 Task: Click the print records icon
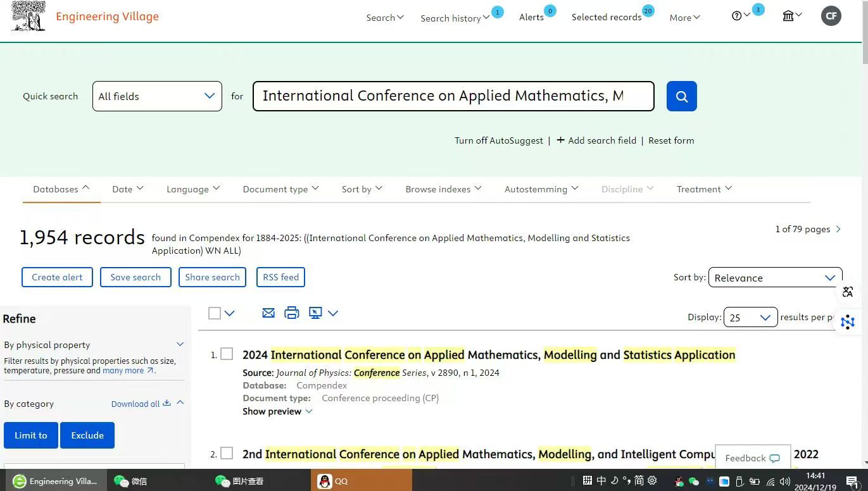291,313
